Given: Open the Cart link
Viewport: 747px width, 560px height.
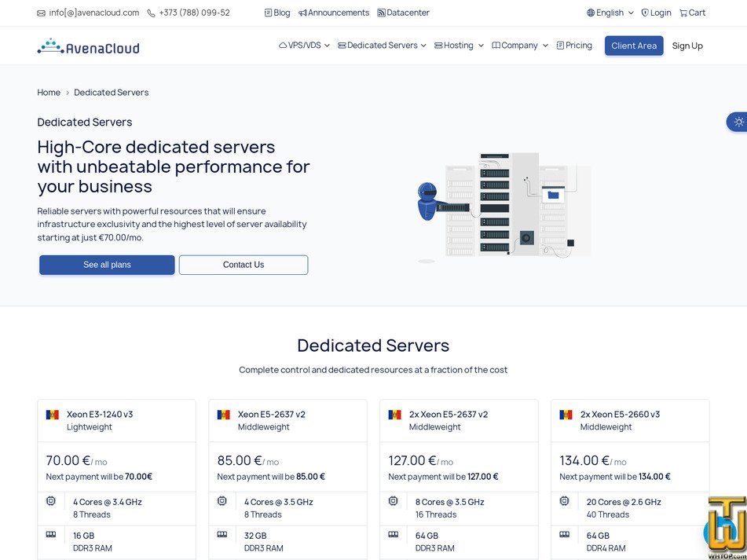Looking at the screenshot, I should click(692, 13).
